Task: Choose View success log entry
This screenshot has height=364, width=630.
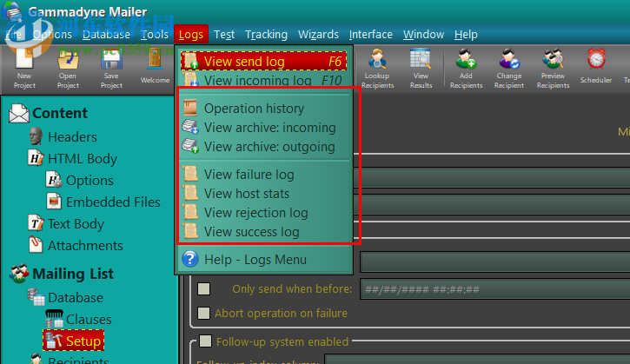Action: tap(263, 232)
